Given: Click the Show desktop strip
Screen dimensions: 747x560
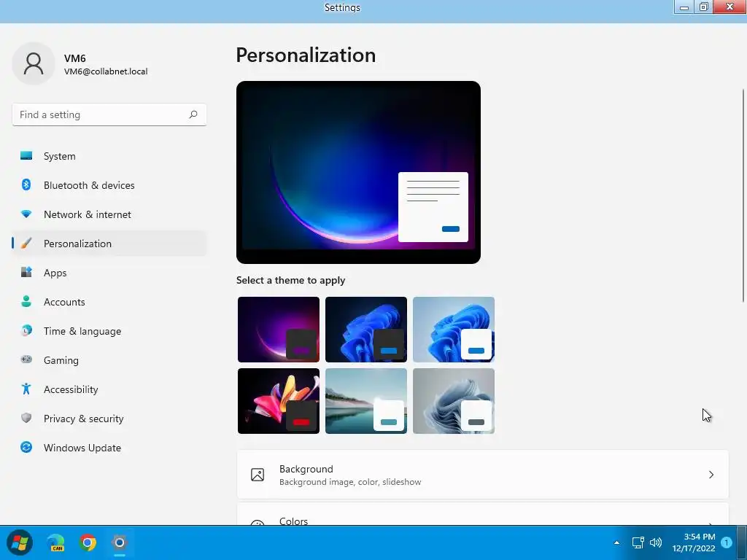Looking at the screenshot, I should [742, 542].
